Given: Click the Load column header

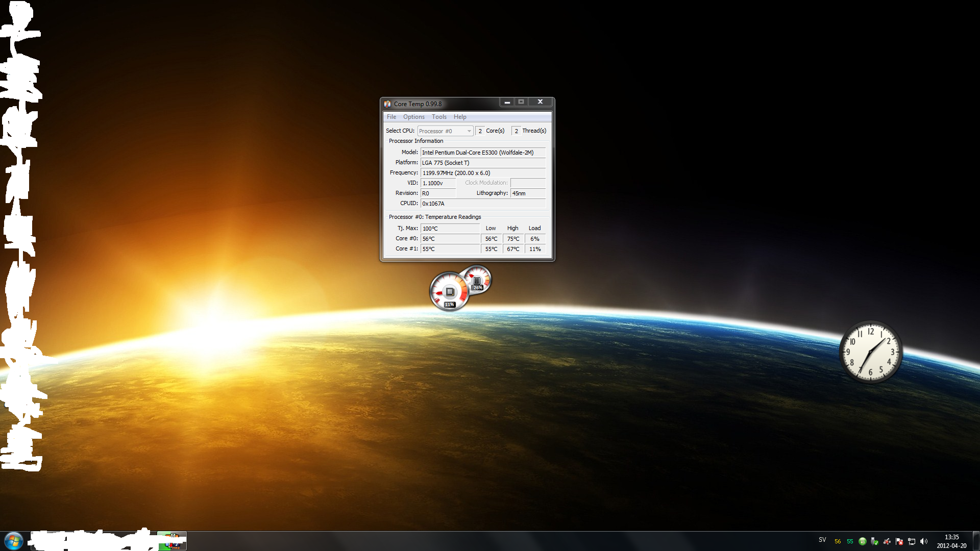Looking at the screenshot, I should click(534, 228).
